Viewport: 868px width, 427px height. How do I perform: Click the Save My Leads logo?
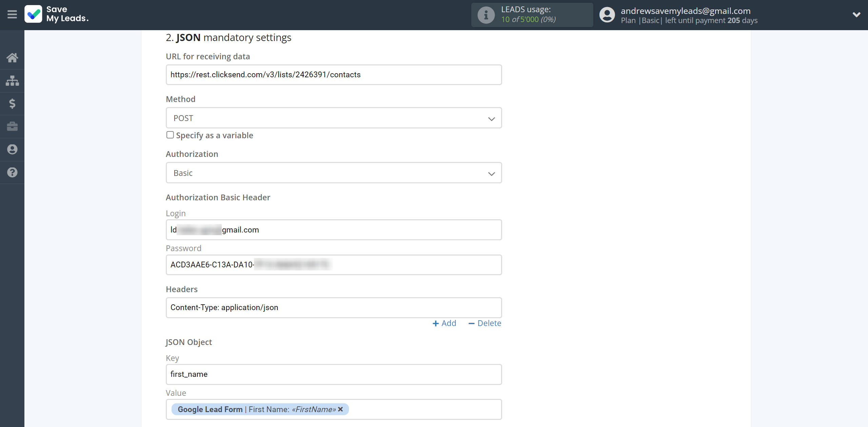click(x=57, y=14)
